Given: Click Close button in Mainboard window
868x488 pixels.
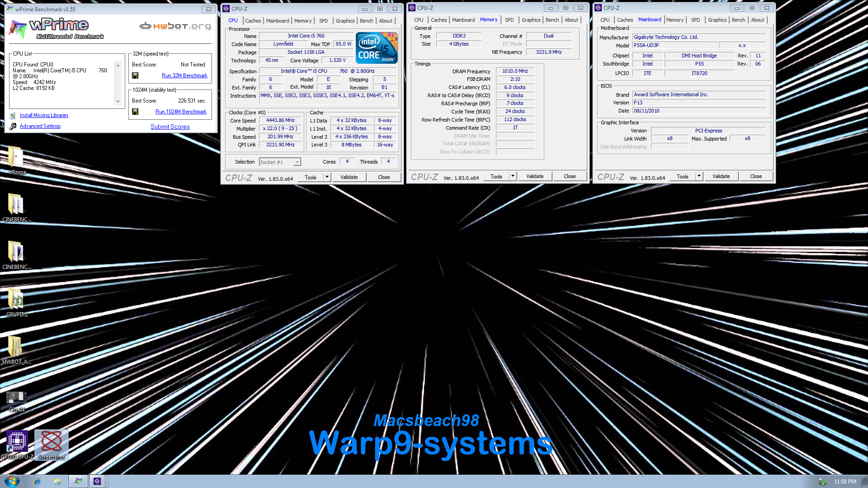Looking at the screenshot, I should [x=756, y=176].
